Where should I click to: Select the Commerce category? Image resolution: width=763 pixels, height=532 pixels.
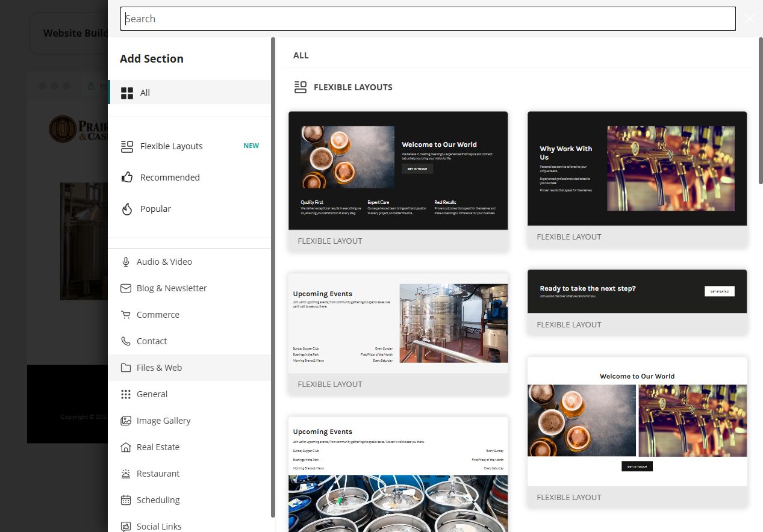coord(189,315)
